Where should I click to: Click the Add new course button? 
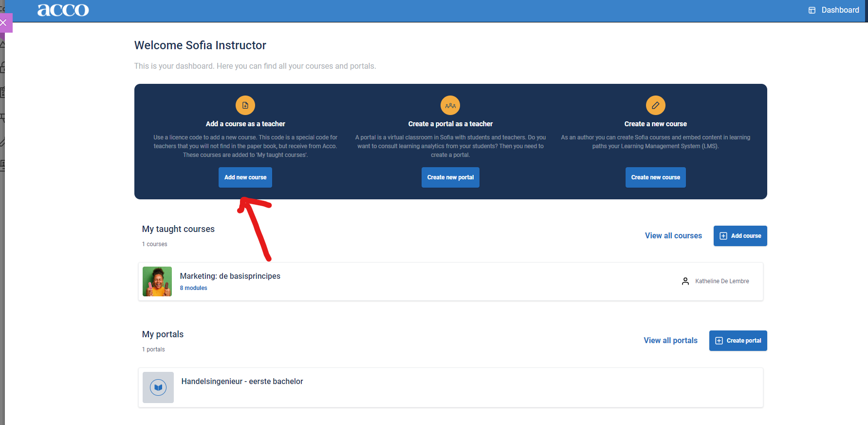(245, 177)
